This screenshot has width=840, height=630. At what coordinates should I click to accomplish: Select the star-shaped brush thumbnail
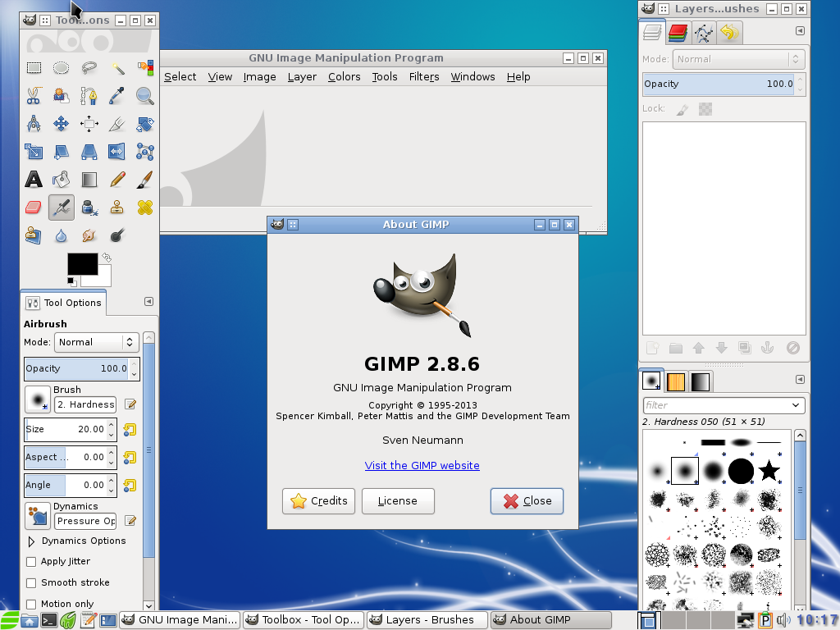(769, 471)
